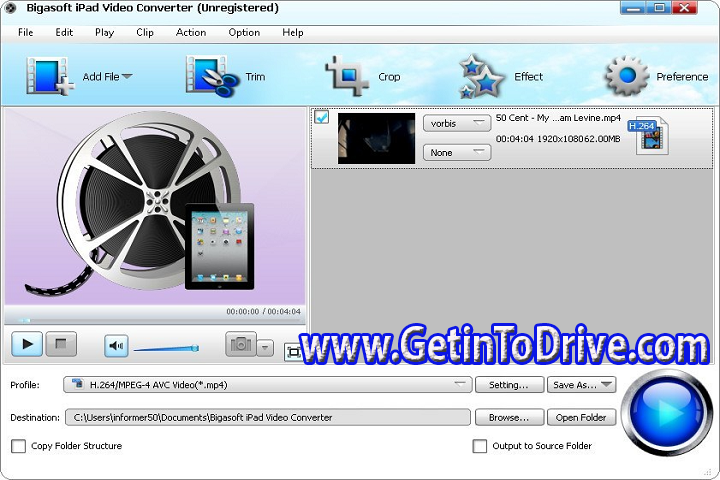Expand the Save As dropdown
This screenshot has height=480, width=720.
click(x=607, y=385)
